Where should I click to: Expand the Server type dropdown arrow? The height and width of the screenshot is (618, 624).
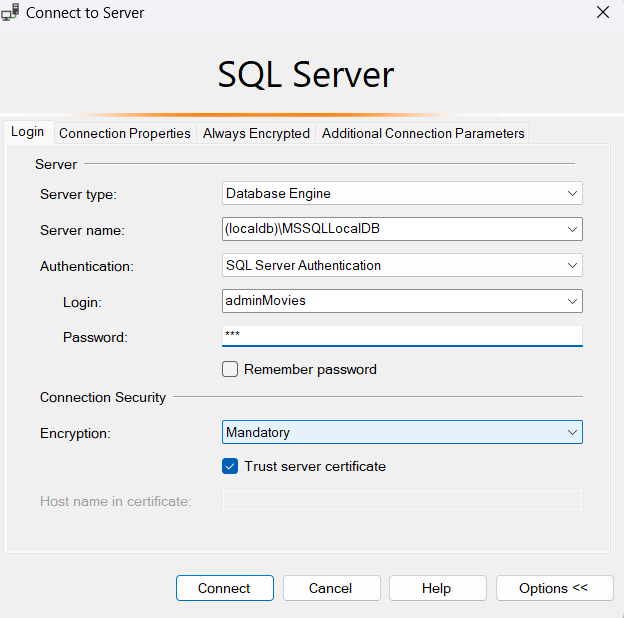point(572,194)
